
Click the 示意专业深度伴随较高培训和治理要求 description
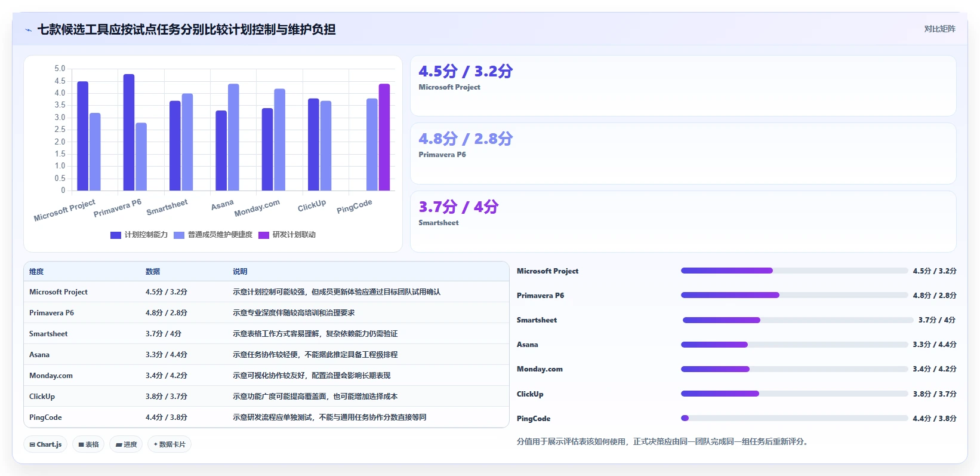pos(294,313)
